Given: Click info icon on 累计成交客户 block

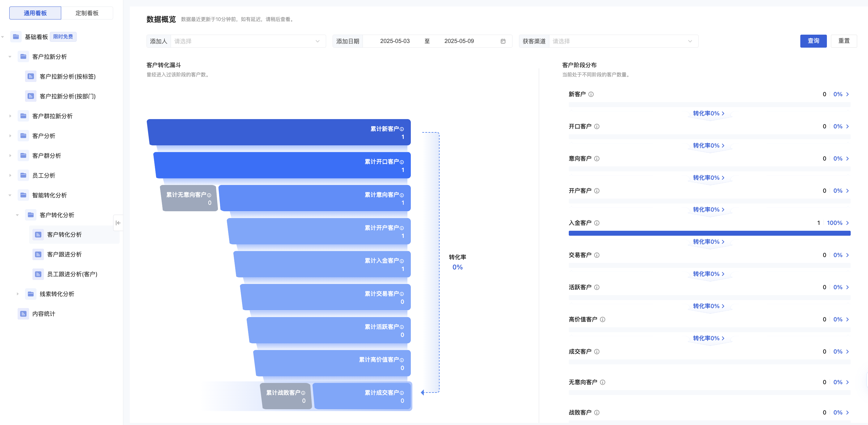Looking at the screenshot, I should pyautogui.click(x=402, y=393).
